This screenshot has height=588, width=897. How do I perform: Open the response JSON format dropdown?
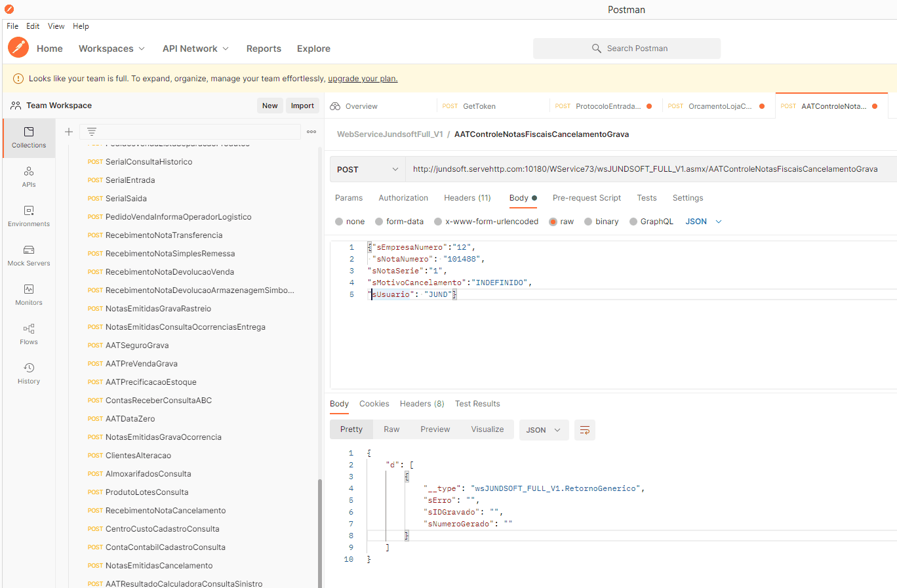[x=544, y=430]
